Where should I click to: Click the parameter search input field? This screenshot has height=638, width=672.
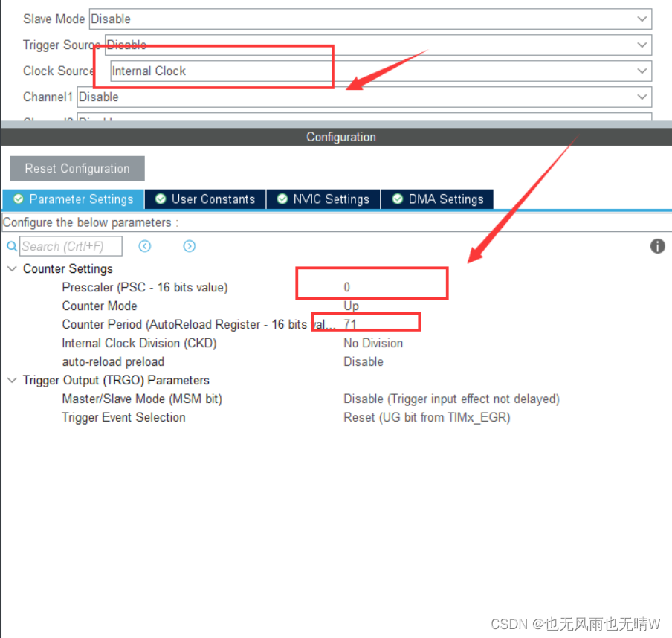(x=71, y=246)
